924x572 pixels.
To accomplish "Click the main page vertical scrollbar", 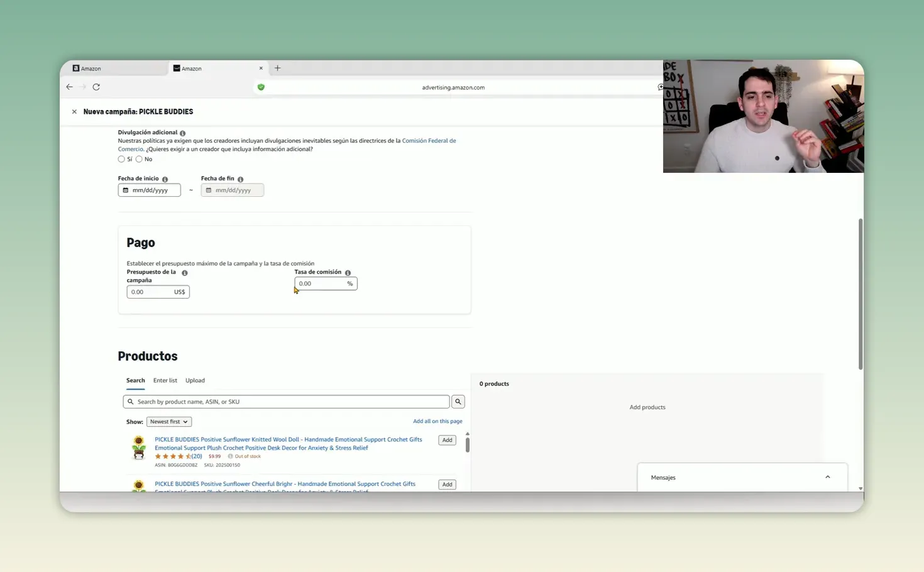I will coord(861,294).
